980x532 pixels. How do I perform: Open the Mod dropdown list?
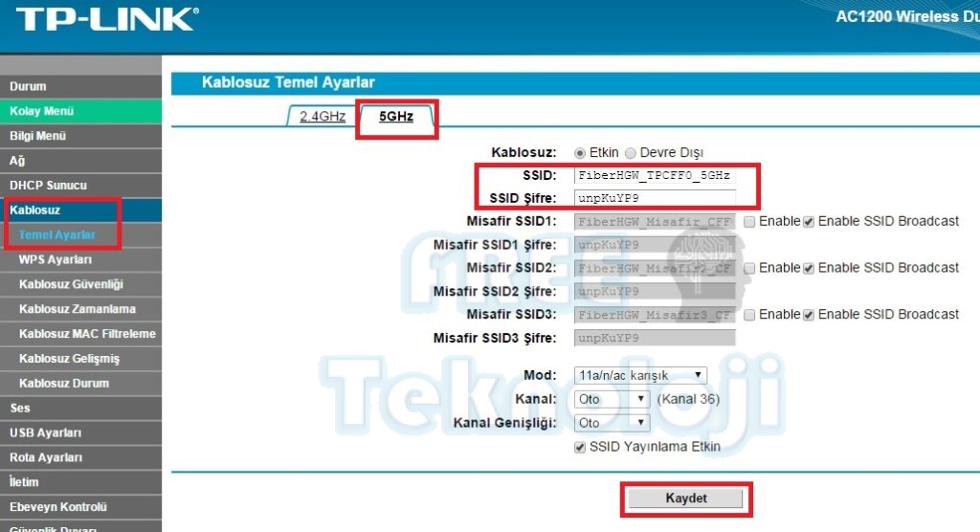(639, 375)
